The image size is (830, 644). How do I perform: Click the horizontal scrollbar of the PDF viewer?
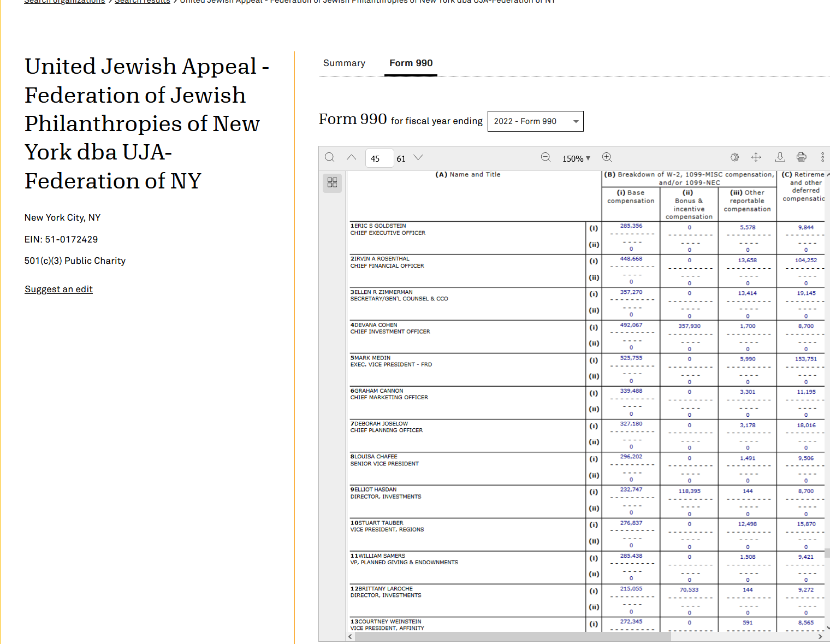(512, 636)
